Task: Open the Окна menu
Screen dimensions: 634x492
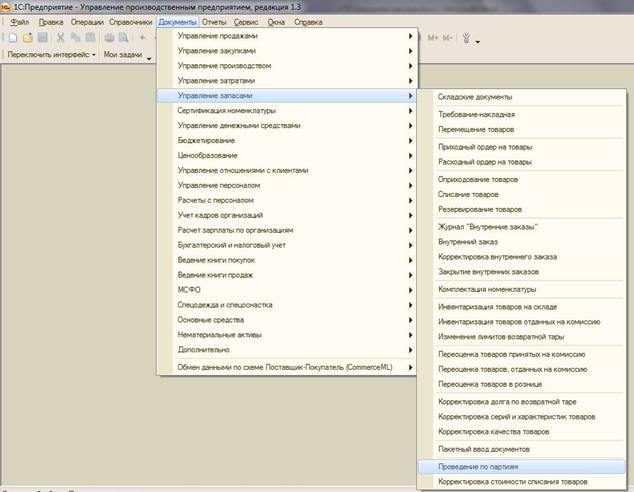Action: click(x=276, y=22)
